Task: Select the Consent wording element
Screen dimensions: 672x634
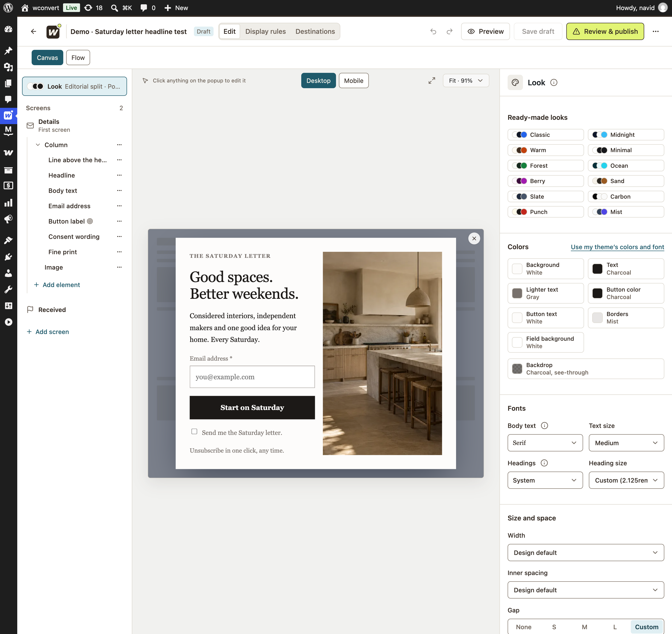Action: pyautogui.click(x=74, y=236)
